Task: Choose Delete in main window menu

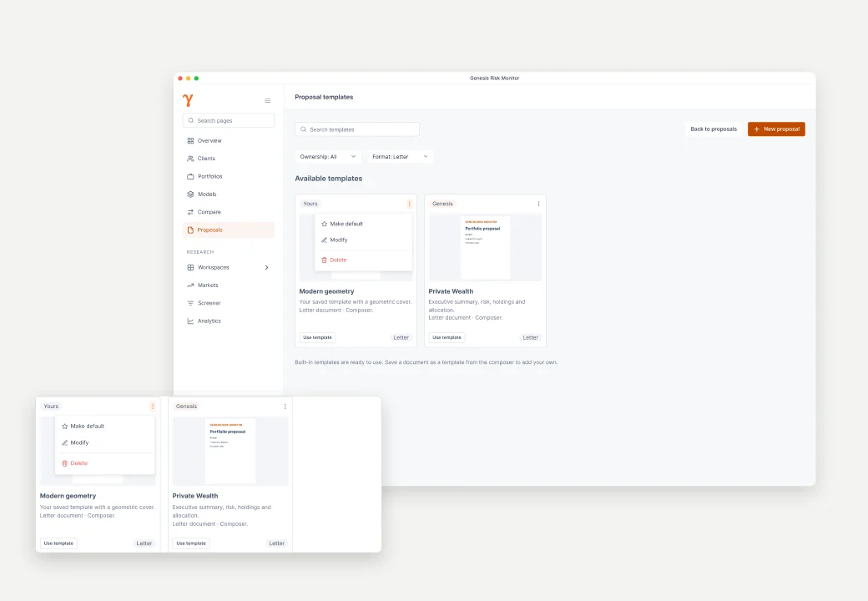Action: (x=364, y=260)
